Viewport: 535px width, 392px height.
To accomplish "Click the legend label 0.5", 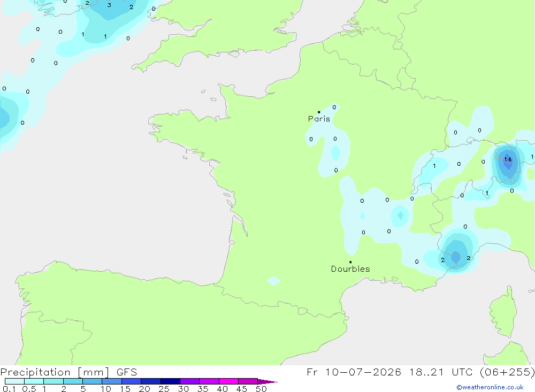I will [x=29, y=389].
